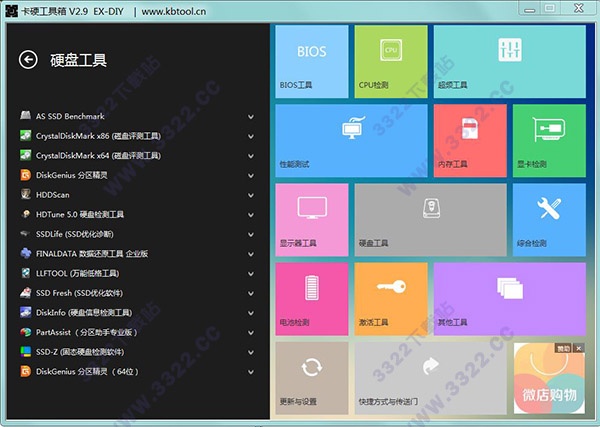Go back using the circled arrow icon
The image size is (600, 427).
point(28,60)
